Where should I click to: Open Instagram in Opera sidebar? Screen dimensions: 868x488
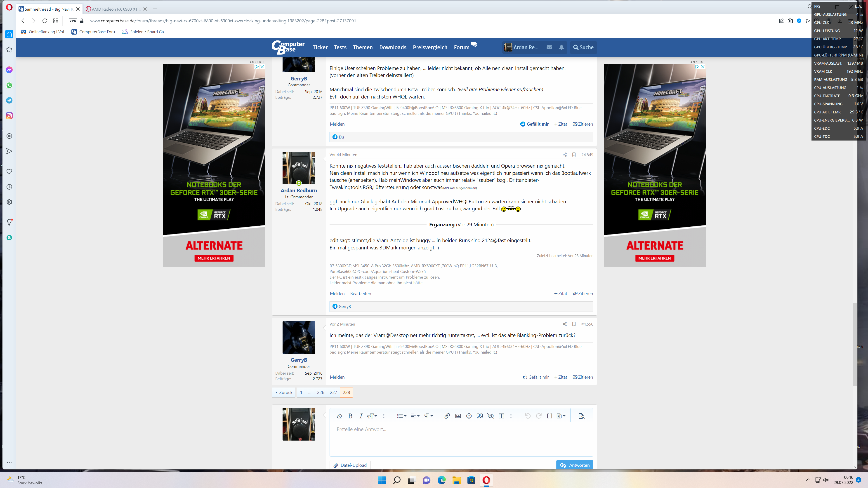click(9, 116)
